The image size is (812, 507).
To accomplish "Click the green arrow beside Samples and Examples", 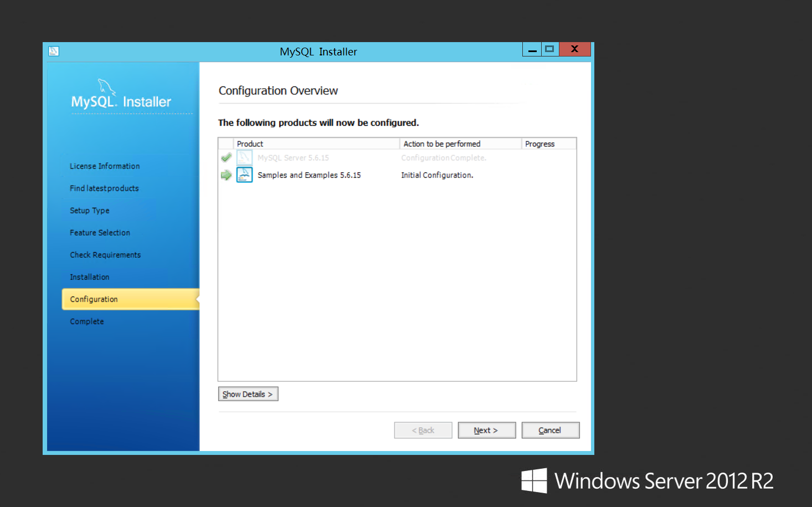I will (226, 175).
